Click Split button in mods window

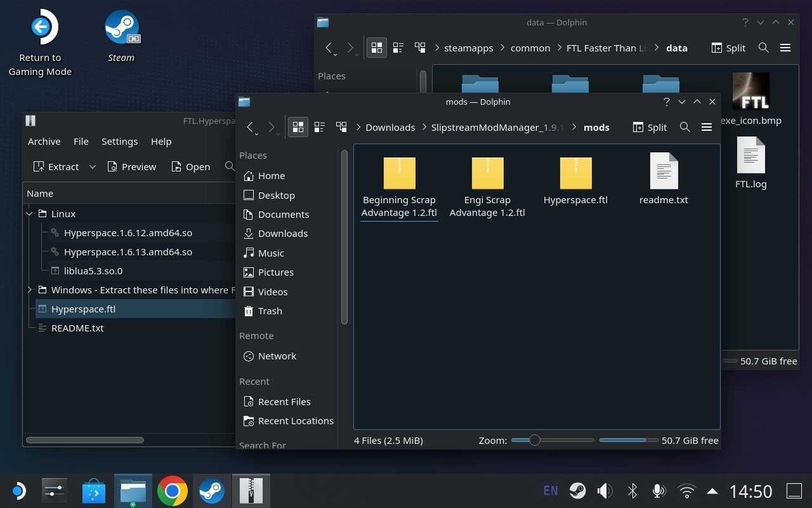[650, 127]
